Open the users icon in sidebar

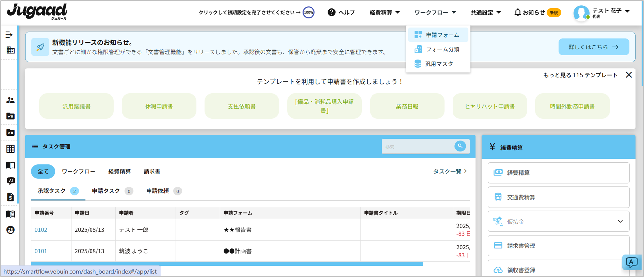(x=10, y=100)
